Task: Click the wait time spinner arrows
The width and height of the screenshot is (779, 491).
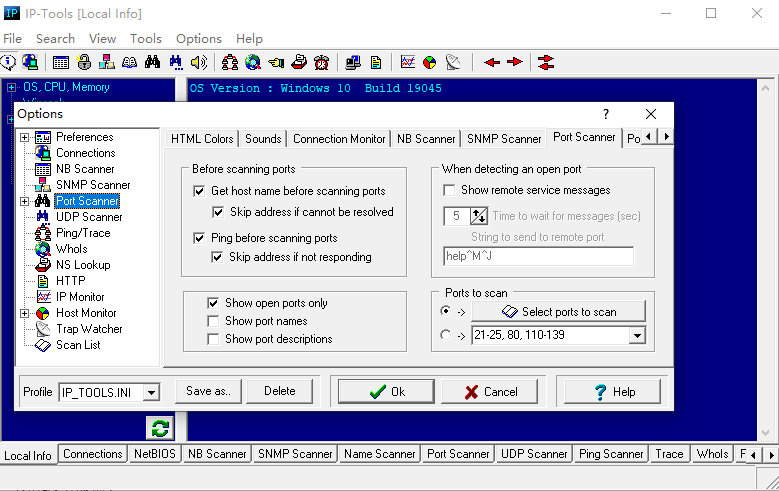Action: tap(478, 216)
